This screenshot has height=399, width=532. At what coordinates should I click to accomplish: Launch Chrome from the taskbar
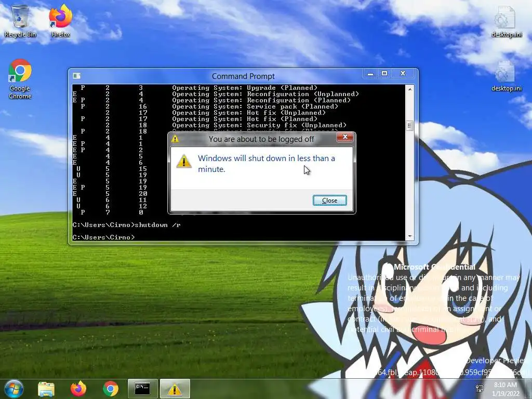pyautogui.click(x=111, y=389)
